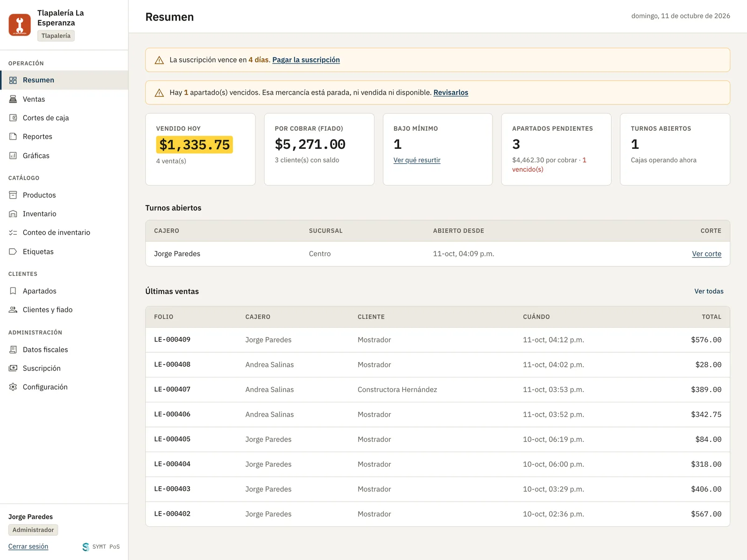Click folio LE-000402 in sales table
This screenshot has height=560, width=747.
point(172,514)
